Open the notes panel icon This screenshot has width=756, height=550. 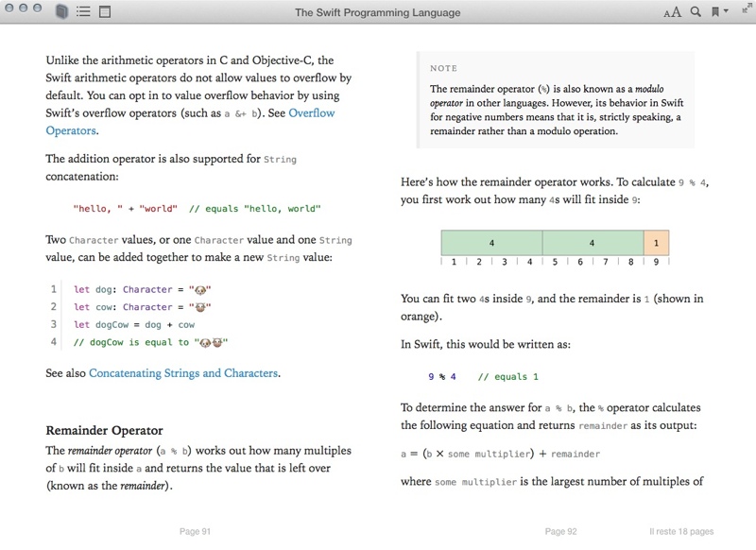coord(105,11)
